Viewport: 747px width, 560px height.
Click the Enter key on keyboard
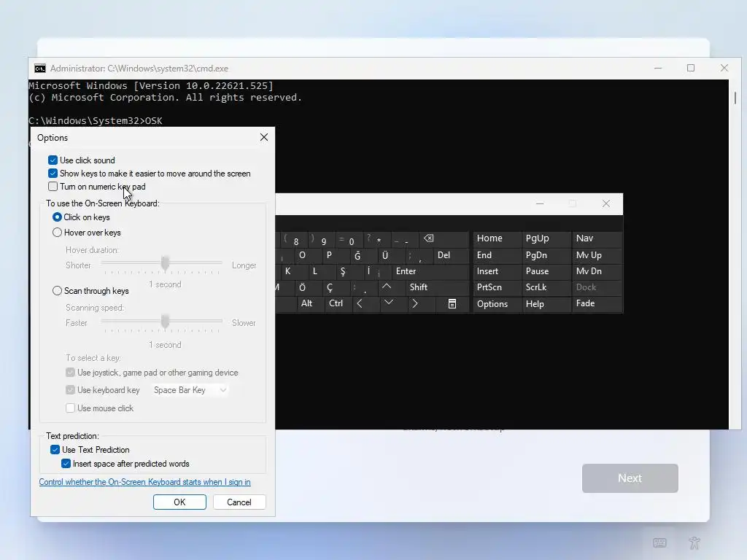430,271
